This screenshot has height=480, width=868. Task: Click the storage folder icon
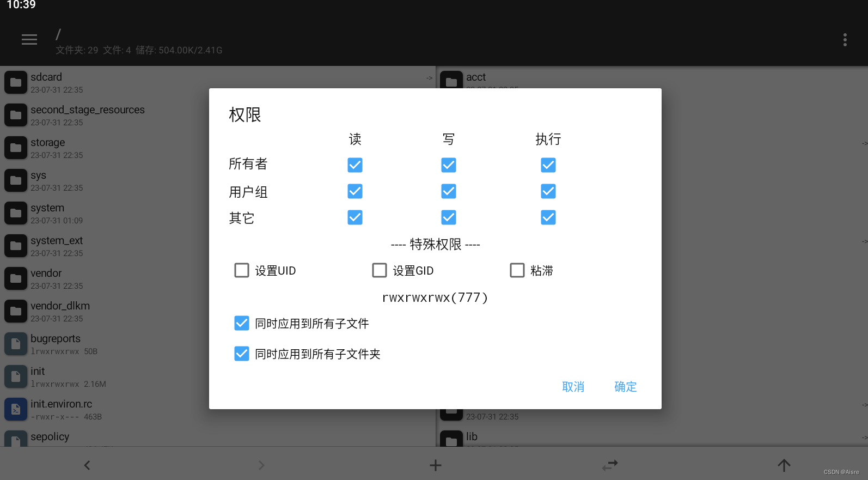coord(16,148)
